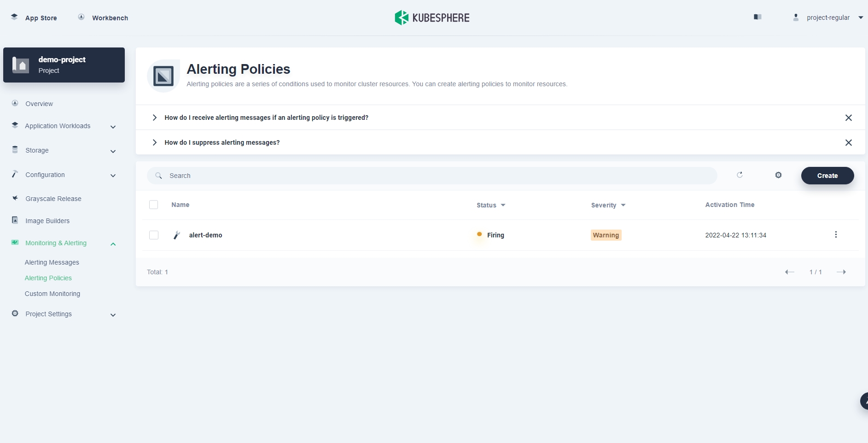The height and width of the screenshot is (443, 868).
Task: Open Alerting Messages in sidebar
Action: click(52, 262)
